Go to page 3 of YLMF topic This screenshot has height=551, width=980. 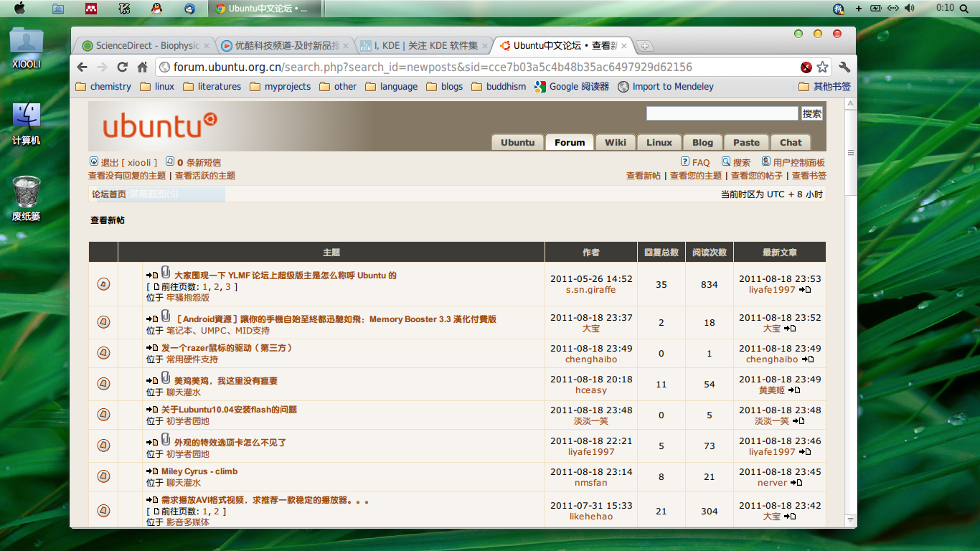click(x=228, y=287)
